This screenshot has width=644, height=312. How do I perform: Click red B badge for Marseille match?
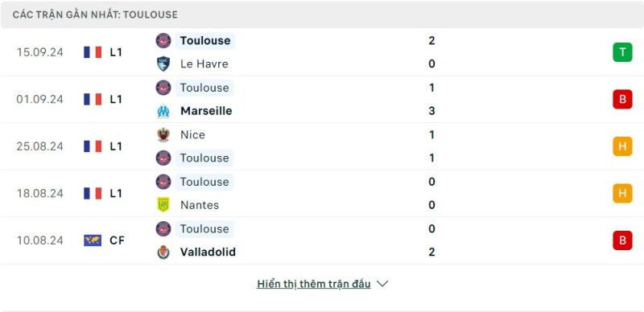622,100
